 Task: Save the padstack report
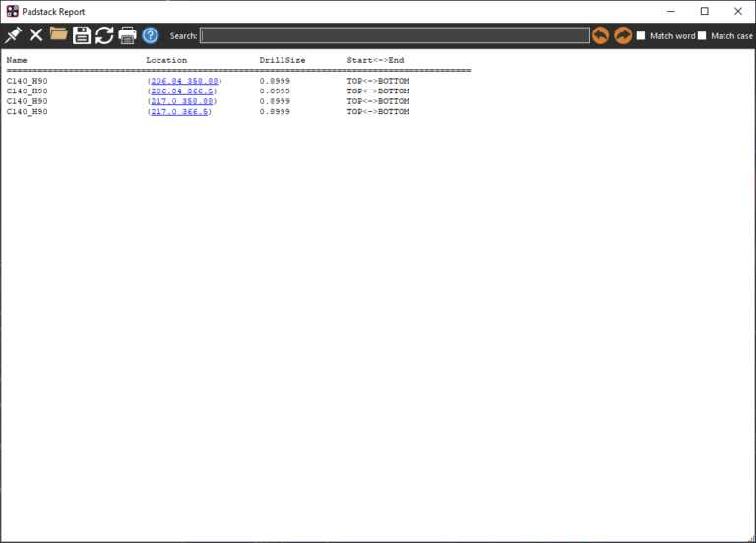click(82, 35)
